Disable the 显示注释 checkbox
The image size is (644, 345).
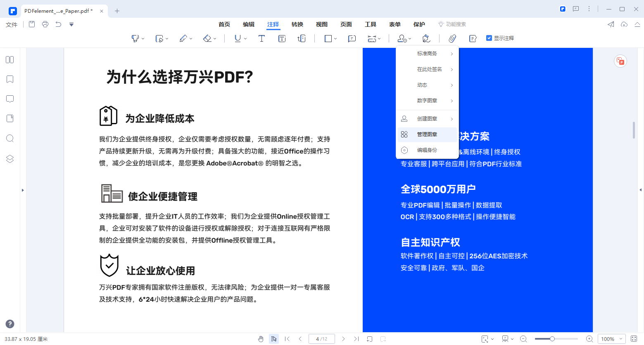489,37
